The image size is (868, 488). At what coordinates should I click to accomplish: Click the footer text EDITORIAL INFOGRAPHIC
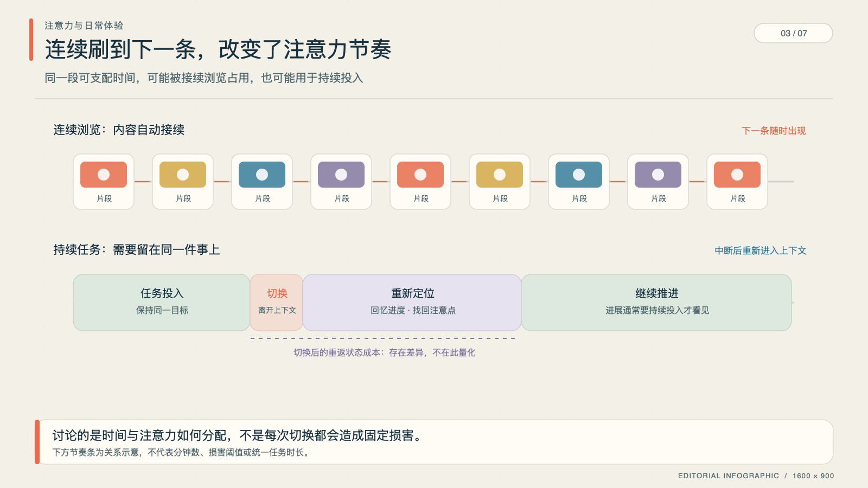pos(729,476)
